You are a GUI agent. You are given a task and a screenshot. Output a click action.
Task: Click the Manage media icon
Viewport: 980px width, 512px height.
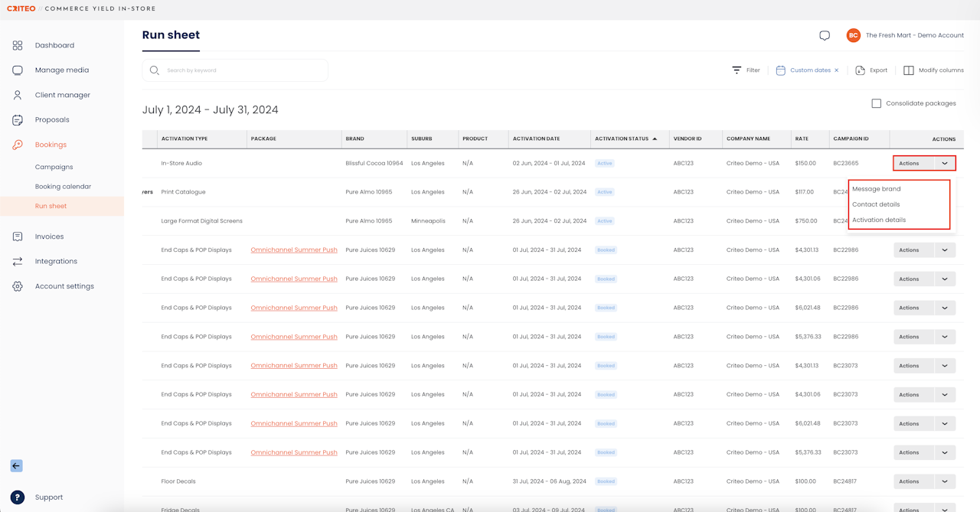18,70
